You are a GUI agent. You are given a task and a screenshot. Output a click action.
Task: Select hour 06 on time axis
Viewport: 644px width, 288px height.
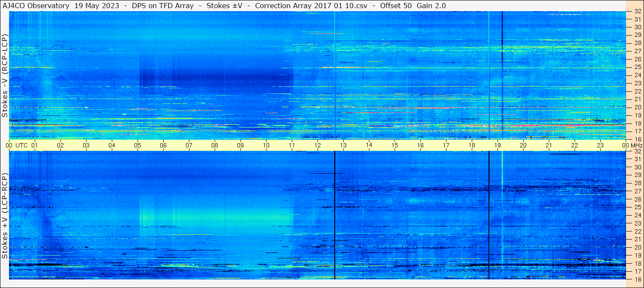coord(163,145)
